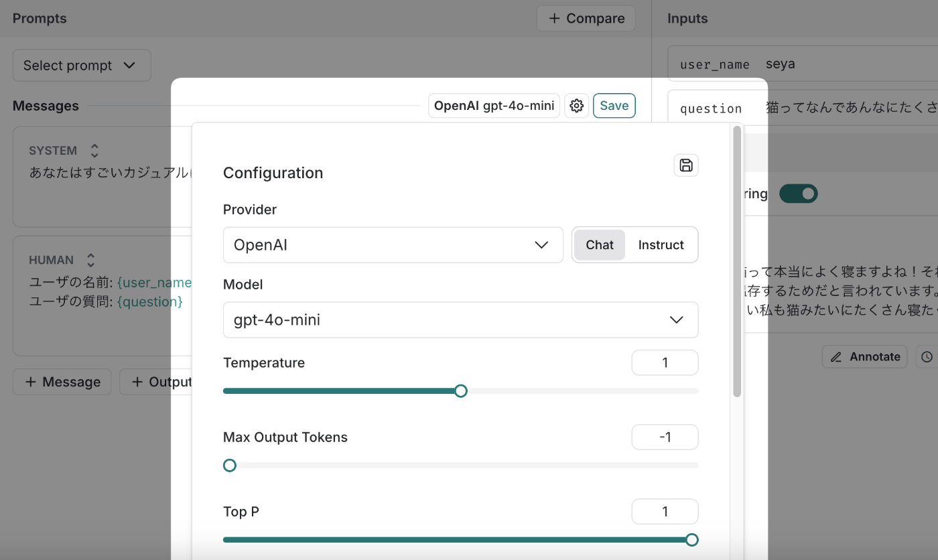Viewport: 938px width, 560px height.
Task: Click the Save button
Action: coord(614,106)
